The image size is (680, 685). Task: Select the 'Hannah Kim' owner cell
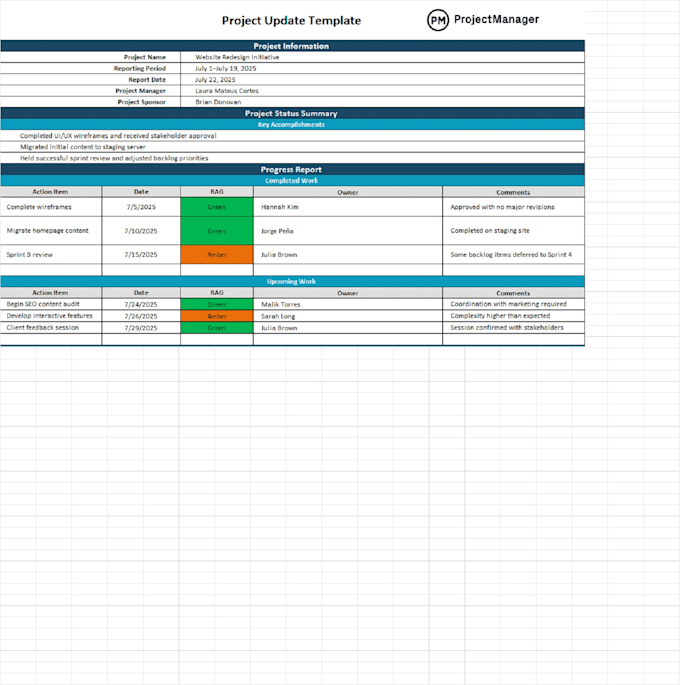pos(348,207)
